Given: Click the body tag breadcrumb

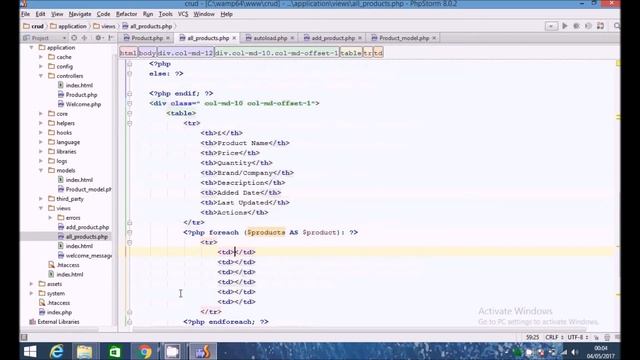Looking at the screenshot, I should (x=147, y=53).
